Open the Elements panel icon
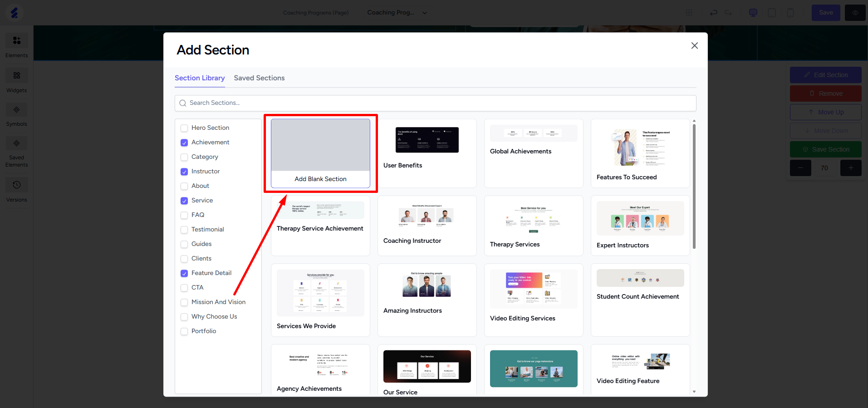868x408 pixels. pyautogui.click(x=17, y=40)
